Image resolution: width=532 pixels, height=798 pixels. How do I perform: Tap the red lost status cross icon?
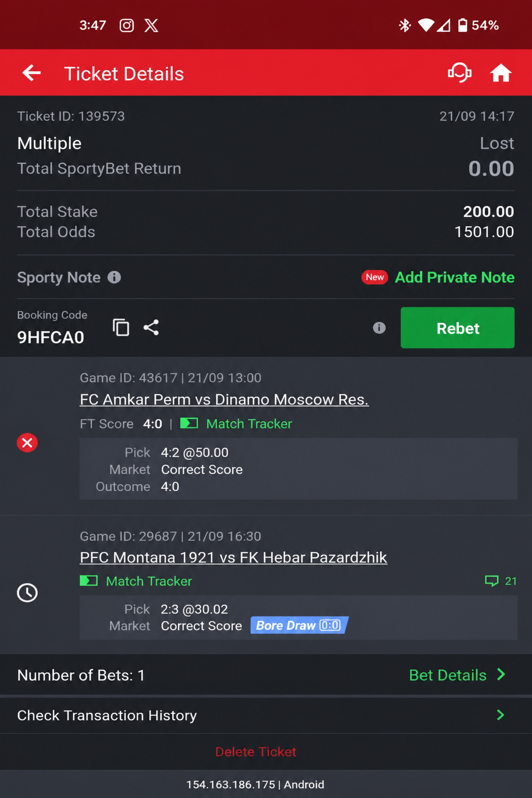[28, 443]
